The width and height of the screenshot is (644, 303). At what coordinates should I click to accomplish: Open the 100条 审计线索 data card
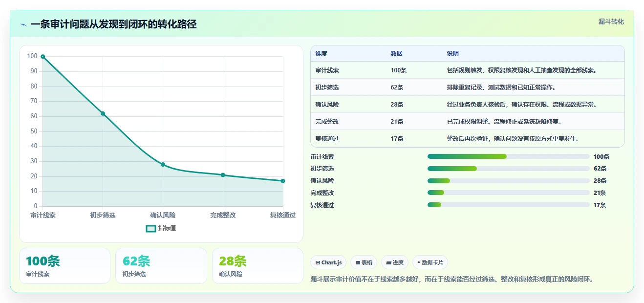tap(64, 266)
